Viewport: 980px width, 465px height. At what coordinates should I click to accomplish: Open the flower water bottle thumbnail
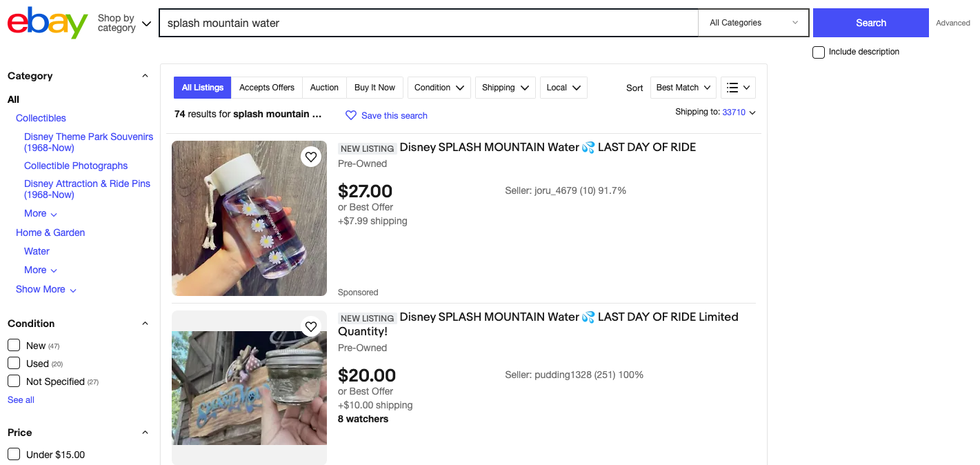[249, 218]
